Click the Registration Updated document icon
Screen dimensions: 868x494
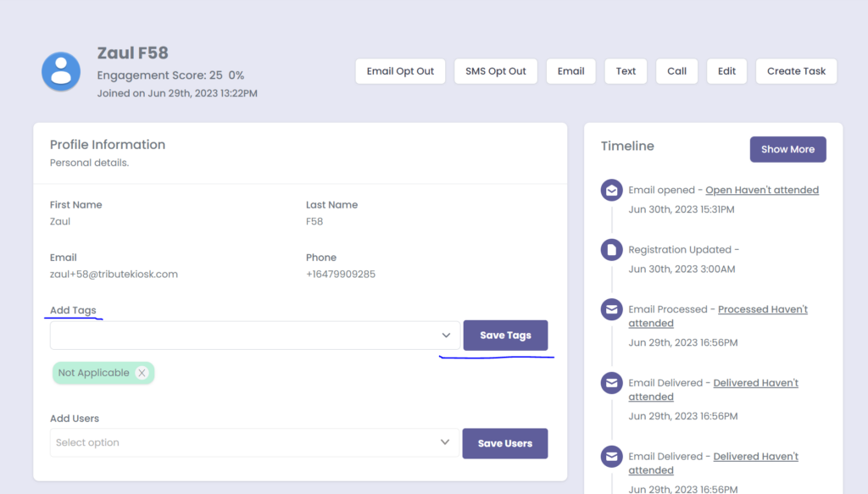point(611,250)
